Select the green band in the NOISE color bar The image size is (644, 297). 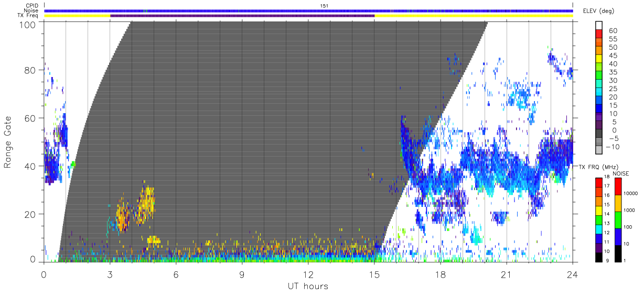click(618, 220)
